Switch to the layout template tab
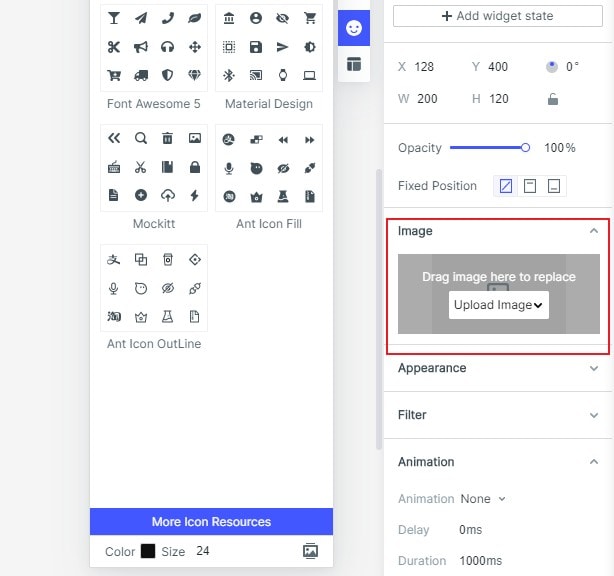The image size is (614, 576). coord(354,64)
